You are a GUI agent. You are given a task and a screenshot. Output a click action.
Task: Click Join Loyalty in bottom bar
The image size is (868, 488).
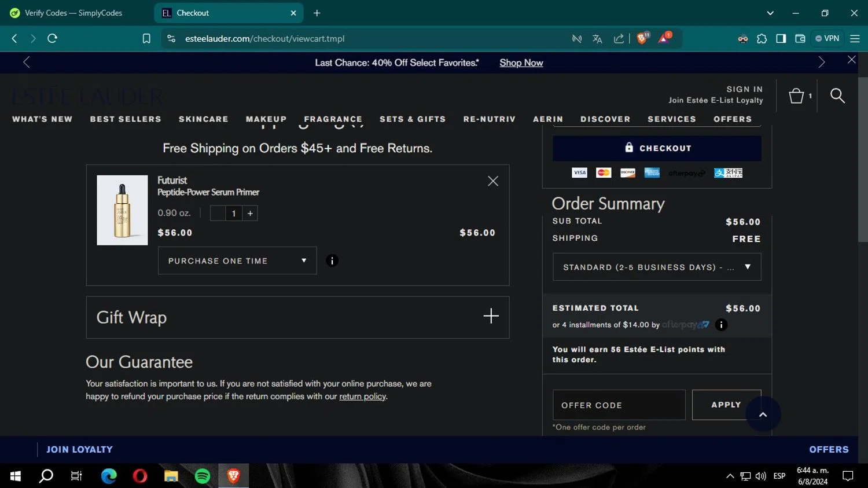[79, 449]
